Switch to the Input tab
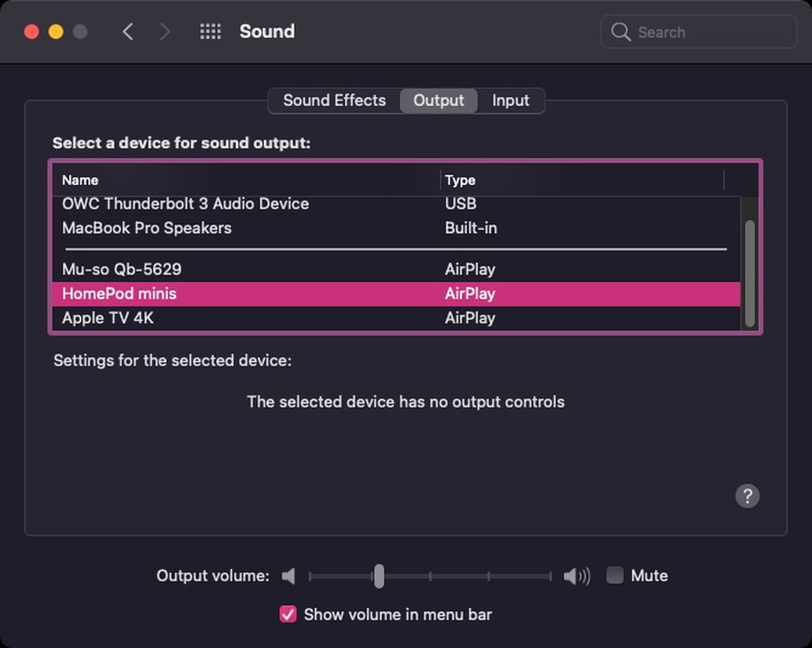The image size is (812, 648). (510, 100)
